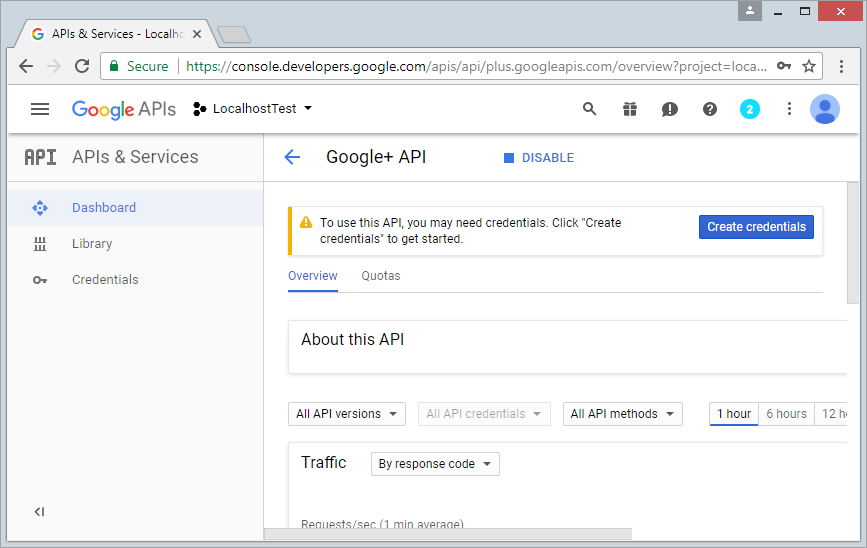Click the user account avatar
Image resolution: width=867 pixels, height=548 pixels.
(825, 109)
